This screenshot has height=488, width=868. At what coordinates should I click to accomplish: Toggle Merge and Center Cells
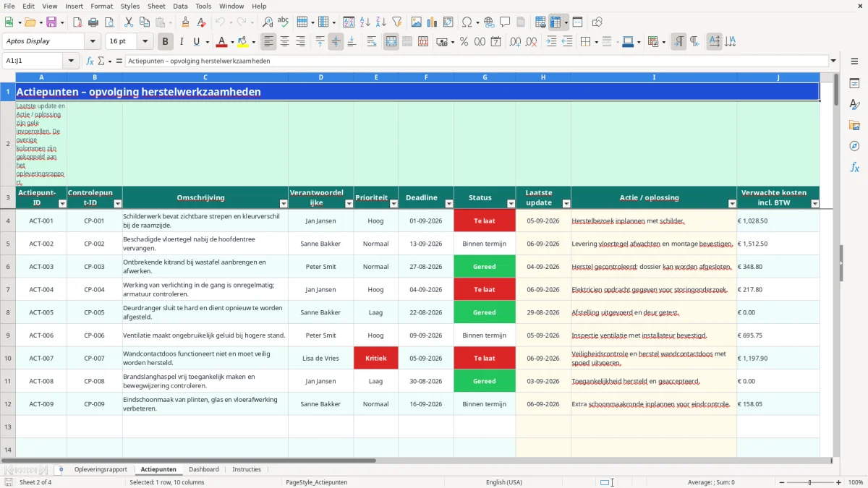[x=391, y=42]
